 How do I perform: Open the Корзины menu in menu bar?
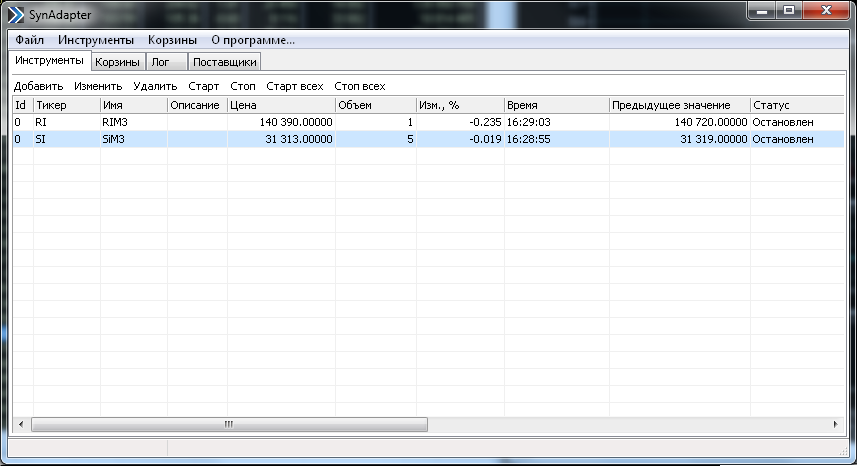172,40
